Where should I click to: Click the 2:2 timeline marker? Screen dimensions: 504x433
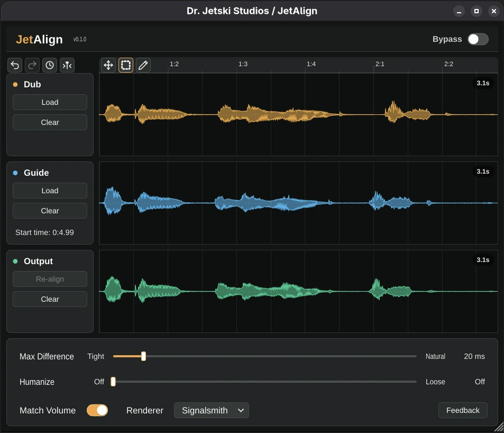pyautogui.click(x=448, y=64)
